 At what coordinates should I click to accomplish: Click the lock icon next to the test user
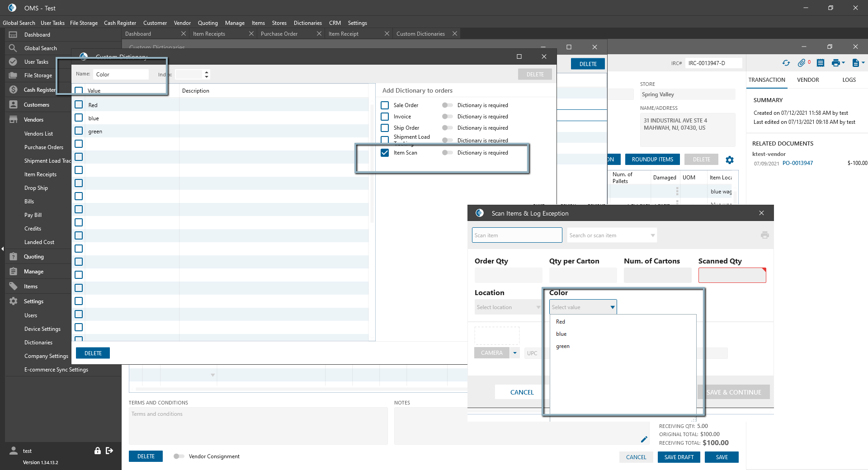click(97, 451)
